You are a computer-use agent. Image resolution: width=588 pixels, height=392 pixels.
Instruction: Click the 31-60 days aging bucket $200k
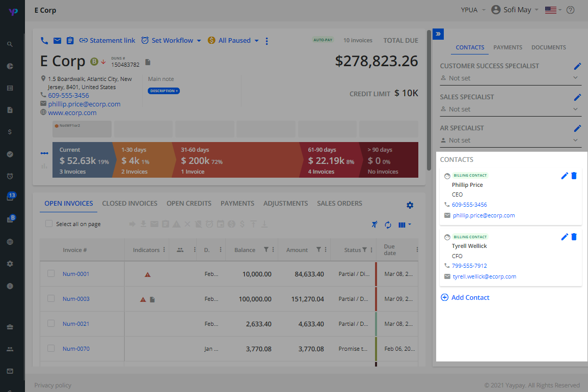[x=238, y=160]
